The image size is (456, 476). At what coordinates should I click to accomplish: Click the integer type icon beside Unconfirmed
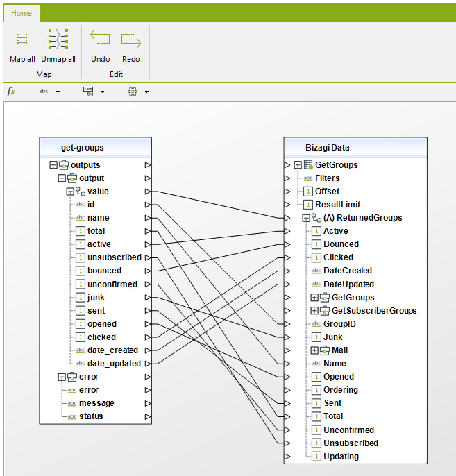pos(316,430)
